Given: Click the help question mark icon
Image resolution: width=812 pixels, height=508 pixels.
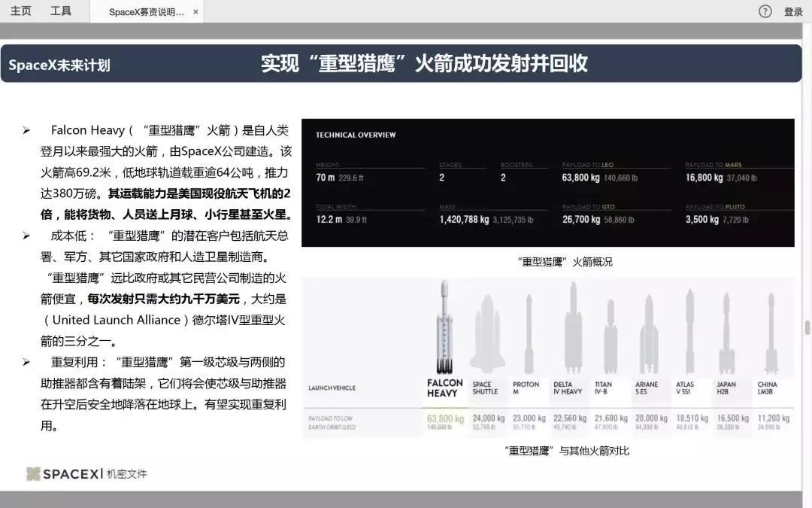Looking at the screenshot, I should 765,11.
